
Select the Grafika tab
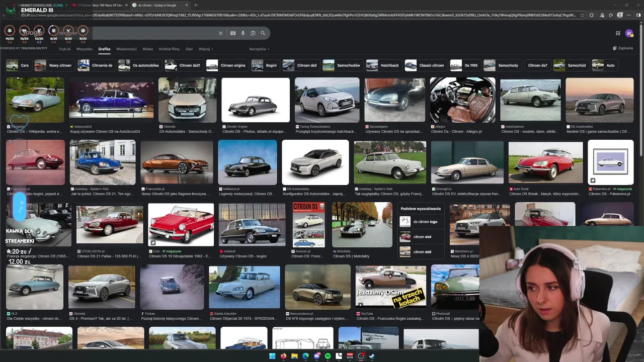pyautogui.click(x=104, y=49)
